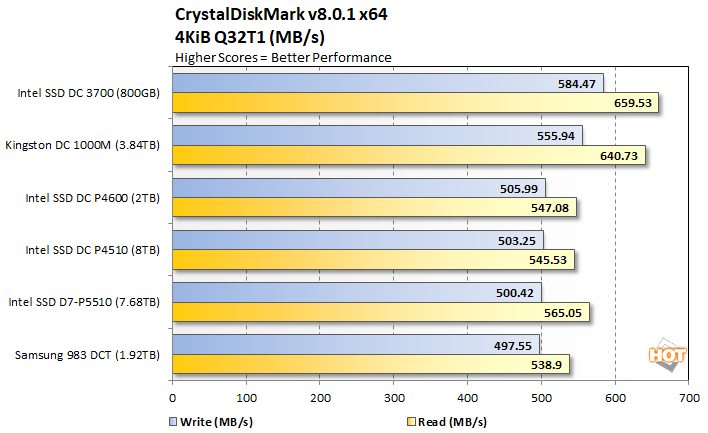The image size is (708, 433).
Task: Click the 555.94 write value
Action: (555, 136)
